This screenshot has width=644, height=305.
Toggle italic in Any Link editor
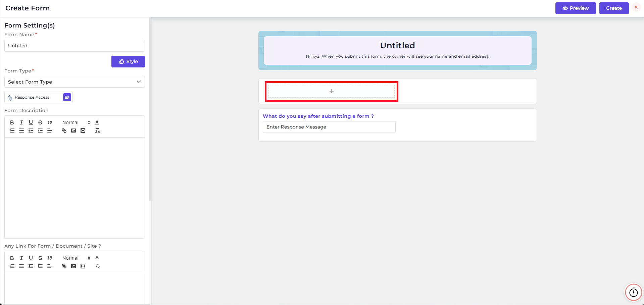21,258
